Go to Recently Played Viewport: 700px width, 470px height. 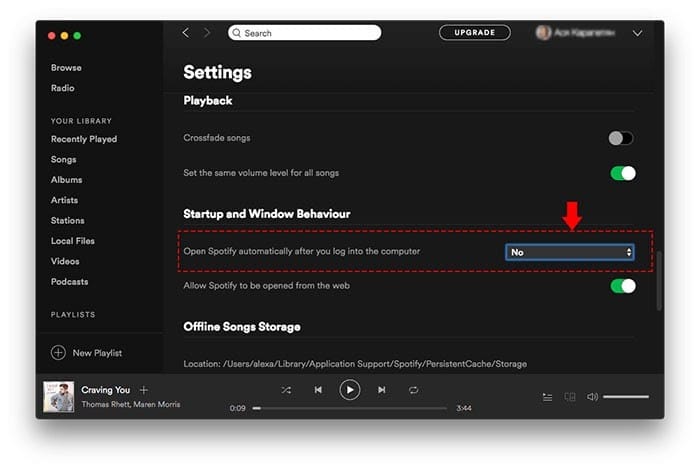coord(84,139)
